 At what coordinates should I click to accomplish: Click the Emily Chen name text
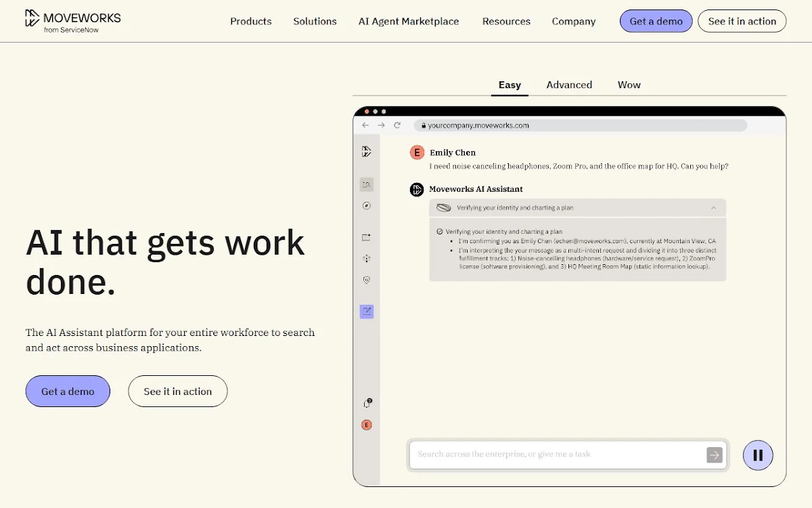click(453, 152)
